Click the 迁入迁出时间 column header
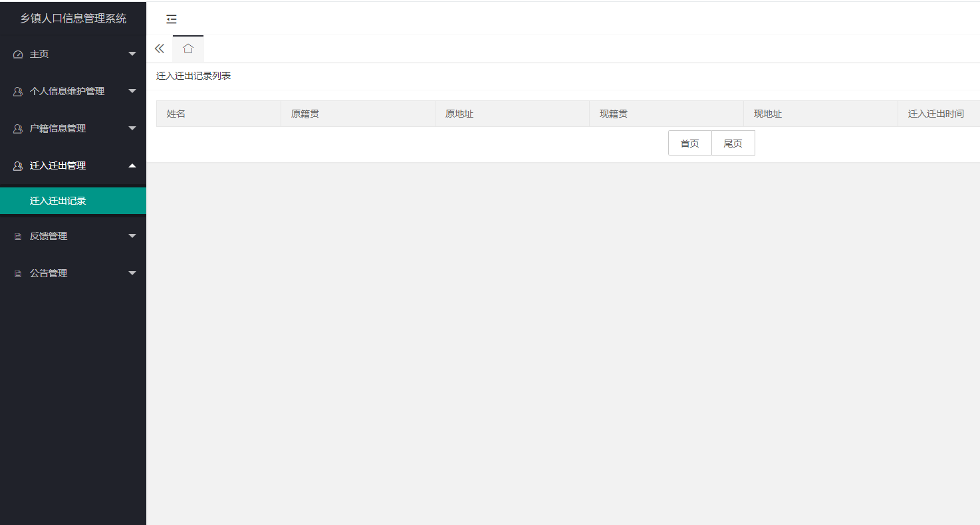 939,114
